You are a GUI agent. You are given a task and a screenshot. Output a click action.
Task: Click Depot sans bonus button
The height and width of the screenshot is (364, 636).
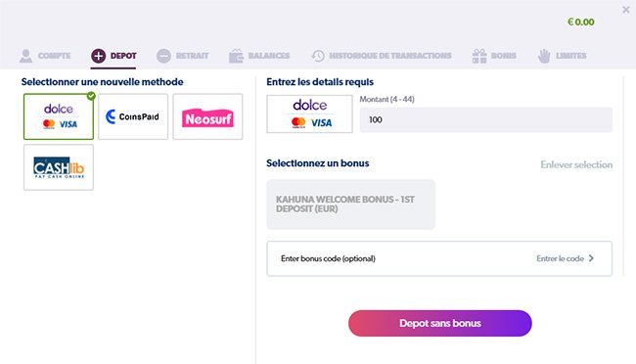[x=440, y=323]
